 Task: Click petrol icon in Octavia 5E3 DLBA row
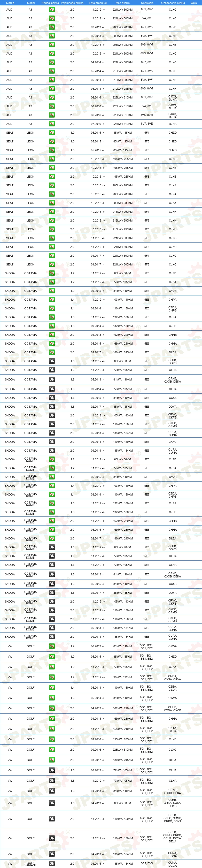click(x=52, y=352)
